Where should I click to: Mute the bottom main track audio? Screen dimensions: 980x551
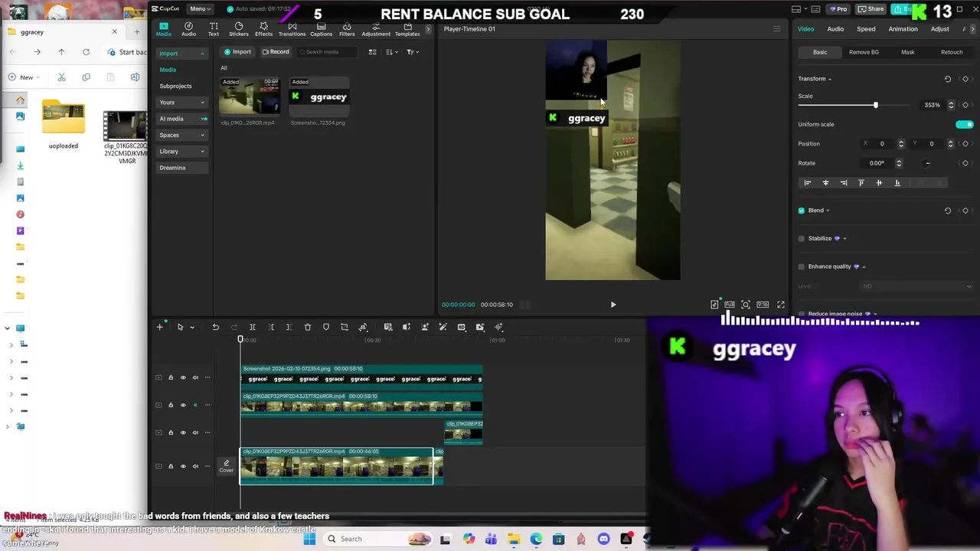tap(195, 466)
